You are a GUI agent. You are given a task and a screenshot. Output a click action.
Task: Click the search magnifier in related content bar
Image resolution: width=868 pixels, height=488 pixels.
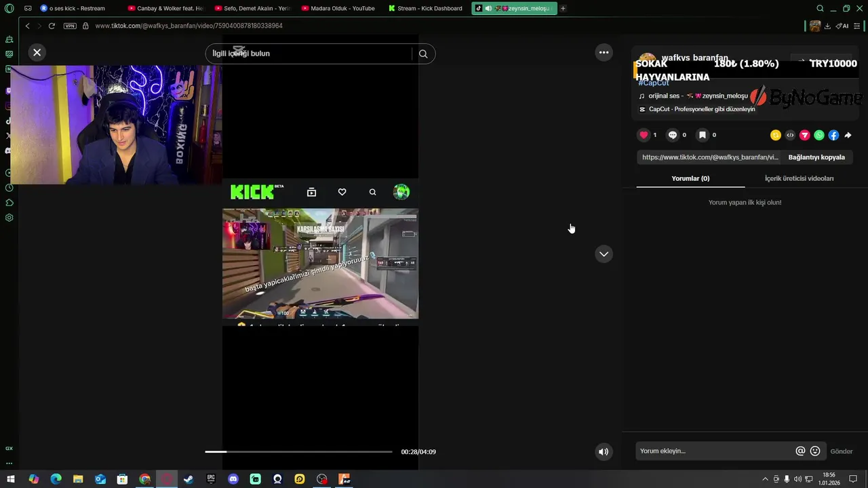[423, 54]
